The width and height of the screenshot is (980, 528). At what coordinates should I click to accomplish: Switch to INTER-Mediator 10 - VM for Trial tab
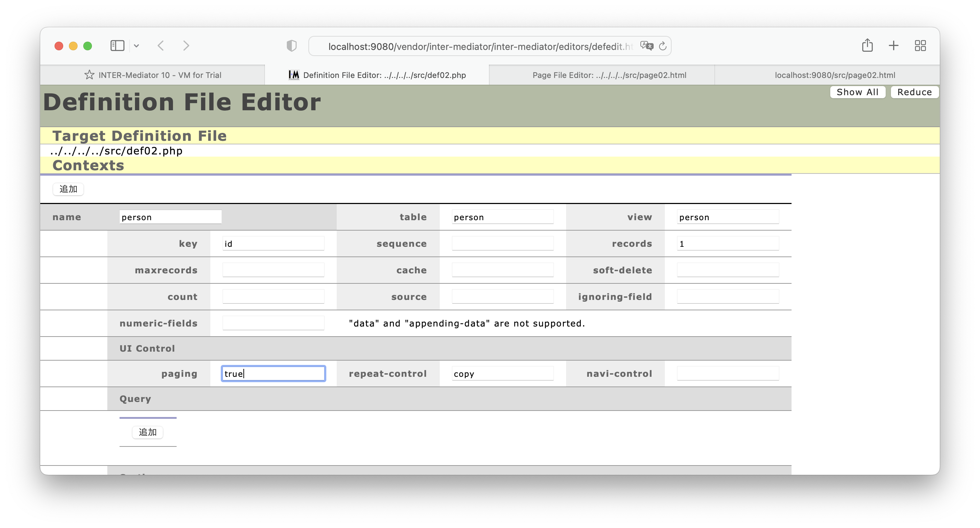click(x=152, y=75)
